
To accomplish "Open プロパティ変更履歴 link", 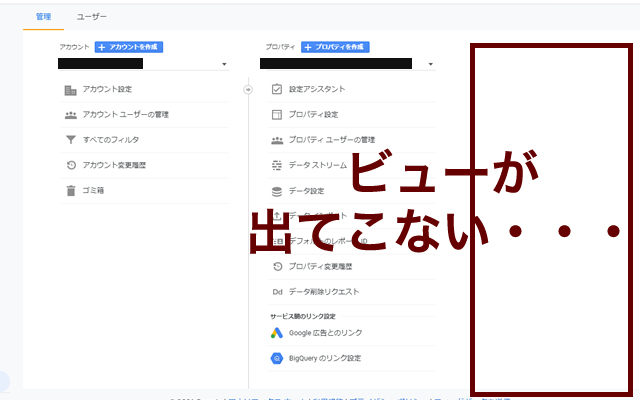I will pyautogui.click(x=320, y=267).
